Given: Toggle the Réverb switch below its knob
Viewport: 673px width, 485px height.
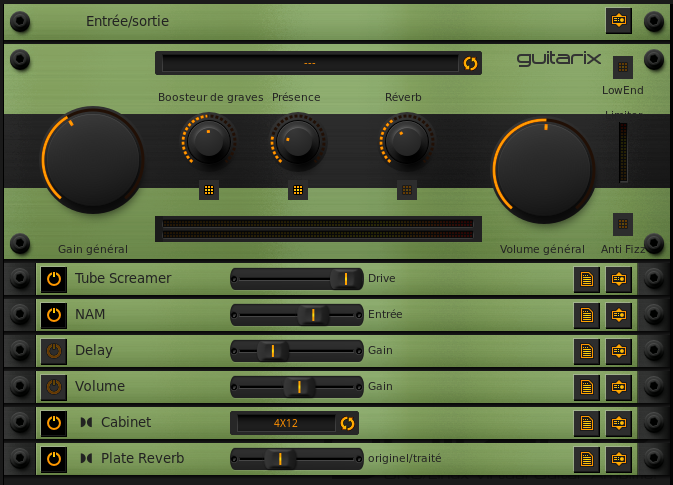Looking at the screenshot, I should click(x=407, y=190).
